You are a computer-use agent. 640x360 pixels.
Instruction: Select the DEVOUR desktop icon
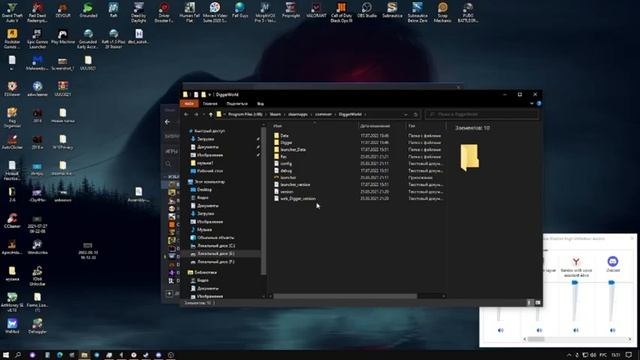(x=63, y=10)
